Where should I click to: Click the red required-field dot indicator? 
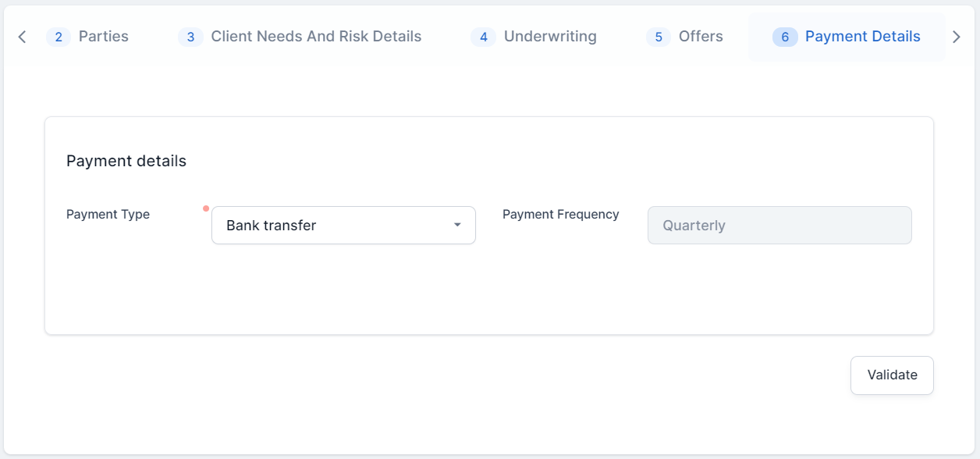[206, 208]
